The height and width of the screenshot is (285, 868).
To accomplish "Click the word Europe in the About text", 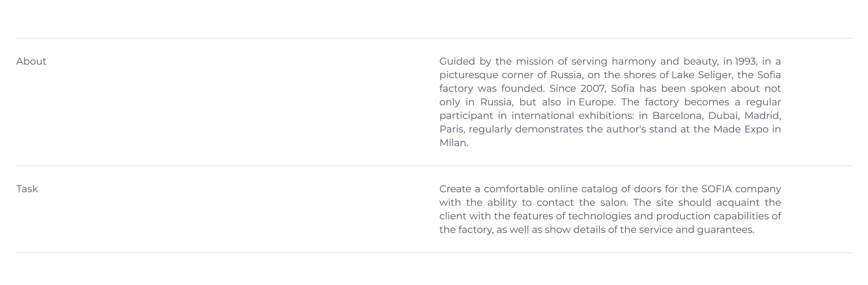I will coord(597,102).
